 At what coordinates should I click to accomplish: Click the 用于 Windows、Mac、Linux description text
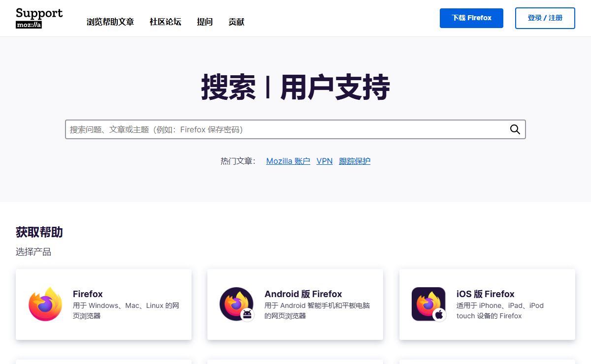click(126, 310)
